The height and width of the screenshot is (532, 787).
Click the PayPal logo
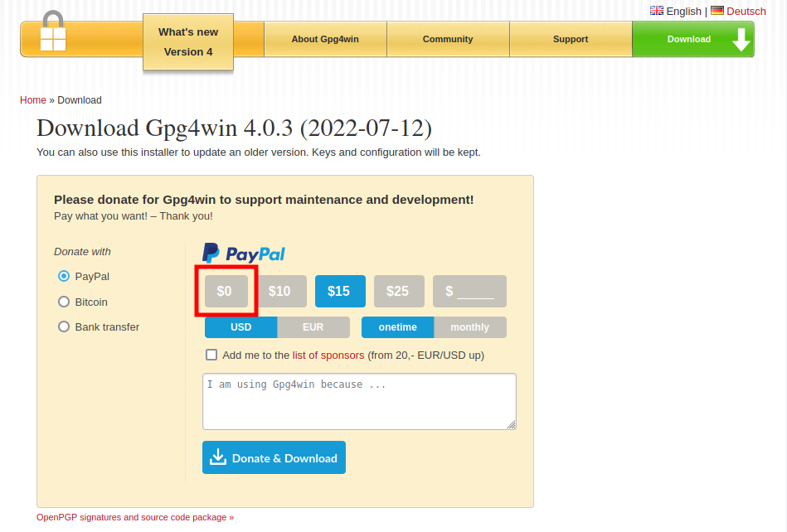click(244, 254)
